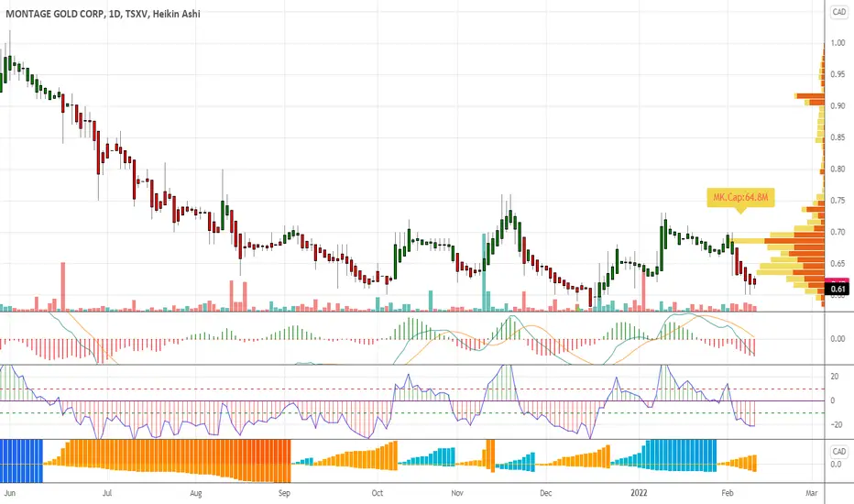Click the orange volume profile bar near 0.92

[x=811, y=96]
